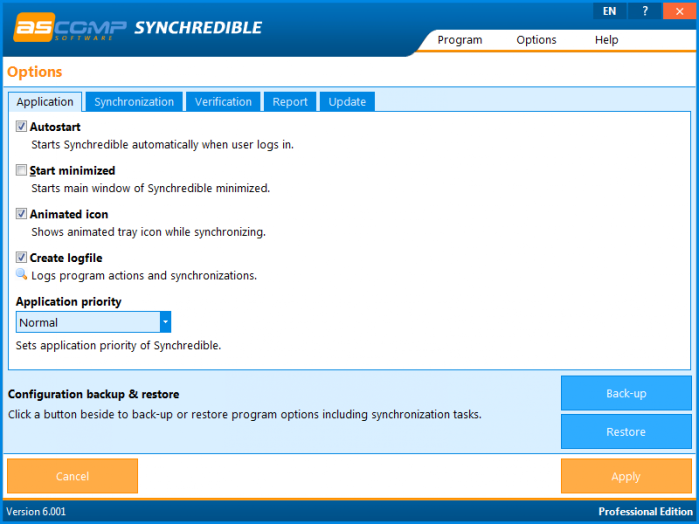This screenshot has height=524, width=699.
Task: Switch to the Report tab
Action: (290, 102)
